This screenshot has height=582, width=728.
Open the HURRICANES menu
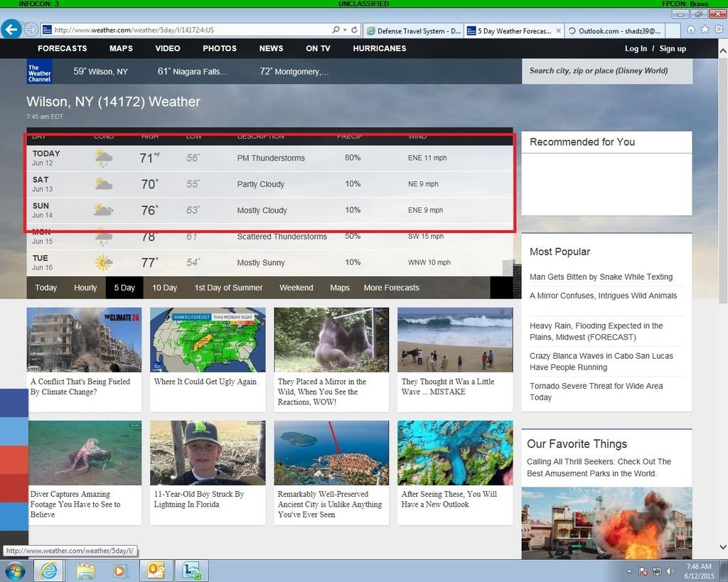pyautogui.click(x=380, y=48)
